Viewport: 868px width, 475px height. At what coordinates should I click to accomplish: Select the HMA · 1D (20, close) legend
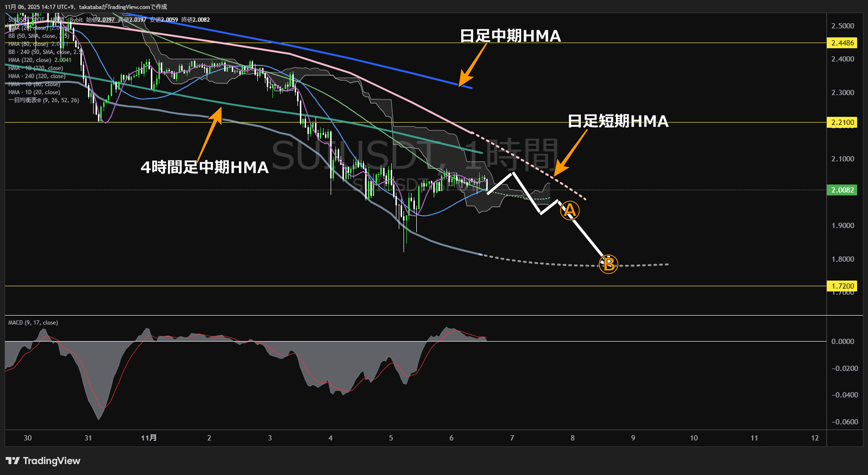click(34, 92)
